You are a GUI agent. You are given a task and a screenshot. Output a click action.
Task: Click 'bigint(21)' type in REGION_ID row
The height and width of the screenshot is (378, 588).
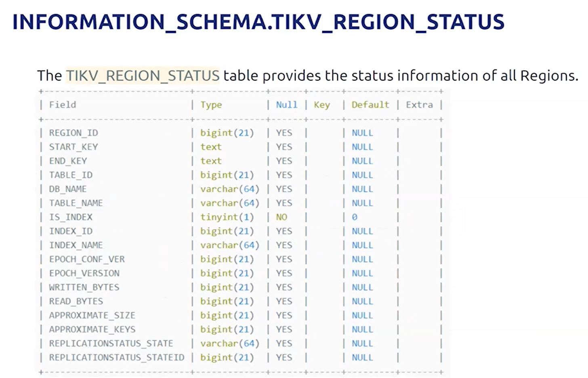point(227,133)
